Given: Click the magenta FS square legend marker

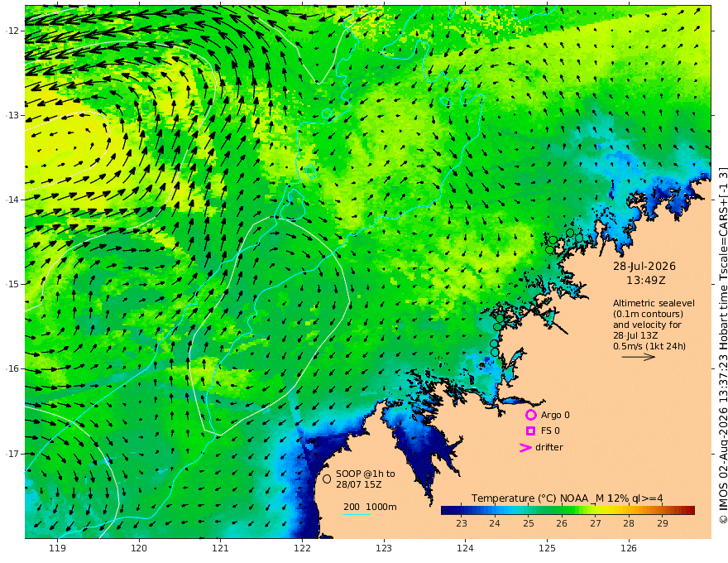Looking at the screenshot, I should pos(530,431).
